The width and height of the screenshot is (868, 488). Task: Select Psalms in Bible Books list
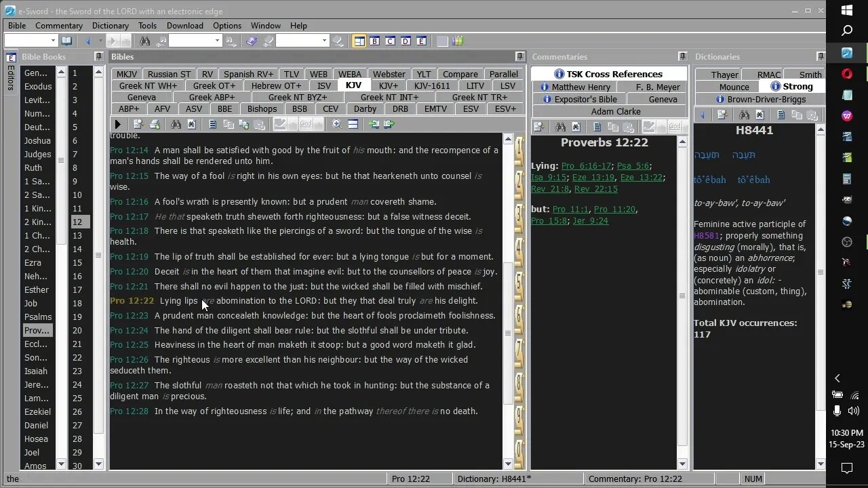point(37,317)
